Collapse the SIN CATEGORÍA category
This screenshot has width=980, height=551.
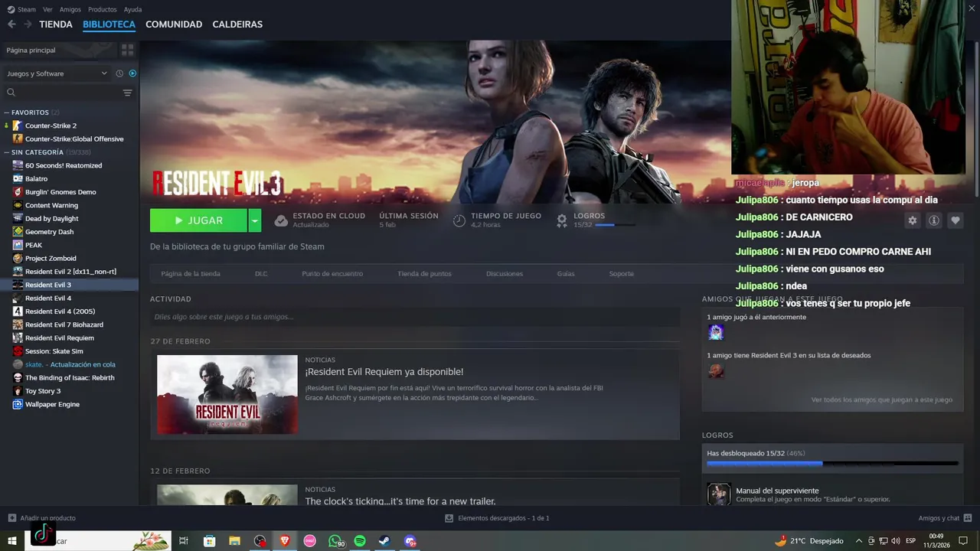pyautogui.click(x=7, y=152)
